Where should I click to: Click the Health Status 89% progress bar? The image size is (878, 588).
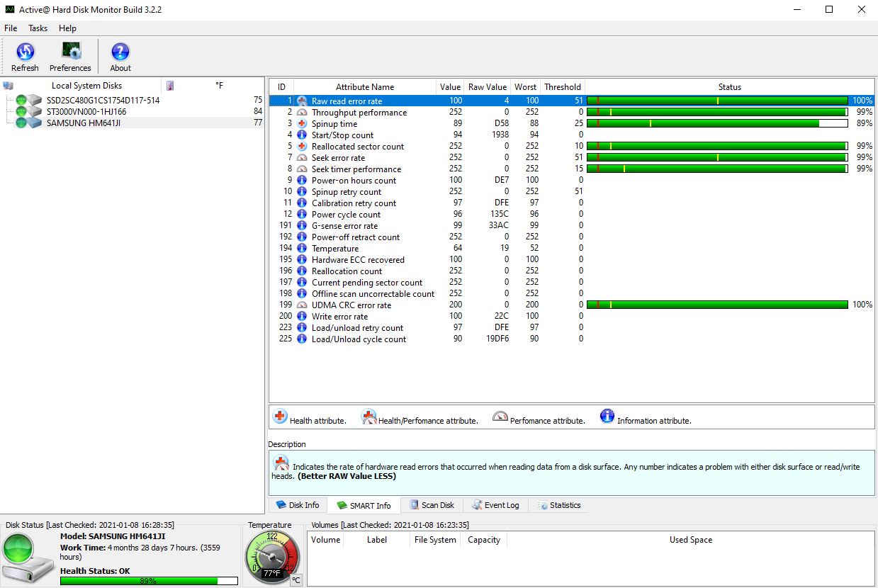[x=149, y=581]
